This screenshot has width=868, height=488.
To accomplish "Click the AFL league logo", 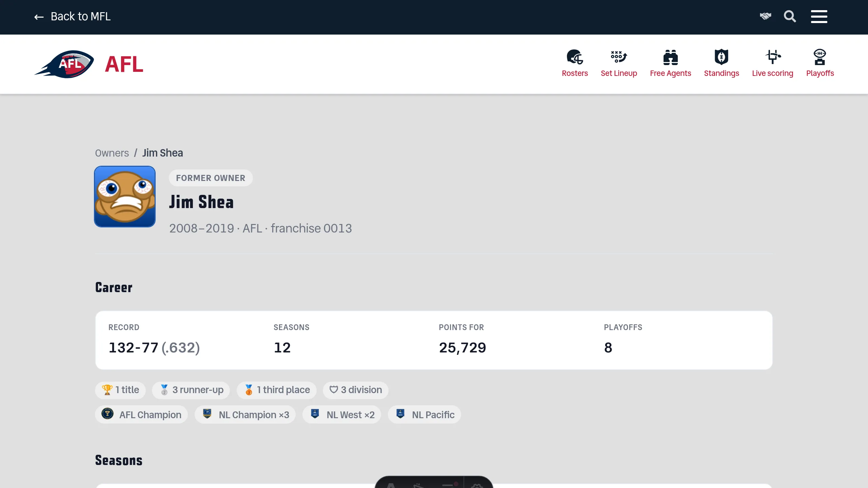I will coord(64,64).
